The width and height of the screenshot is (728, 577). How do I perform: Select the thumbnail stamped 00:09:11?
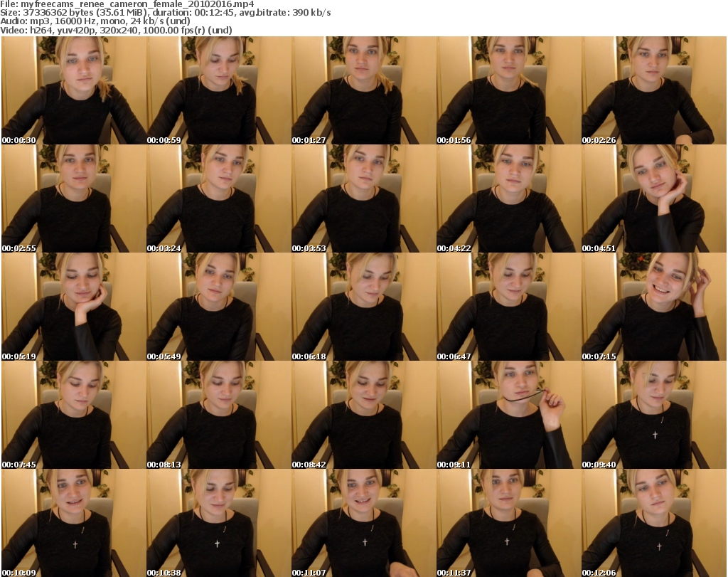point(509,415)
